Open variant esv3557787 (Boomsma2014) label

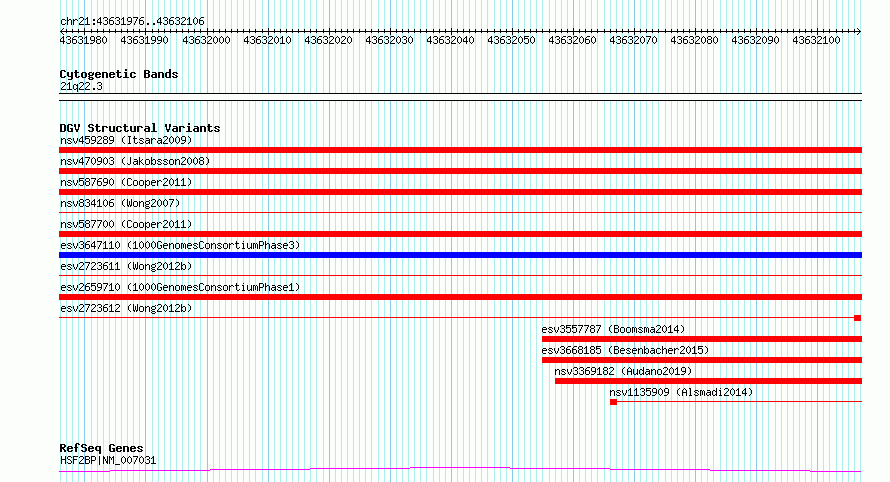(613, 329)
